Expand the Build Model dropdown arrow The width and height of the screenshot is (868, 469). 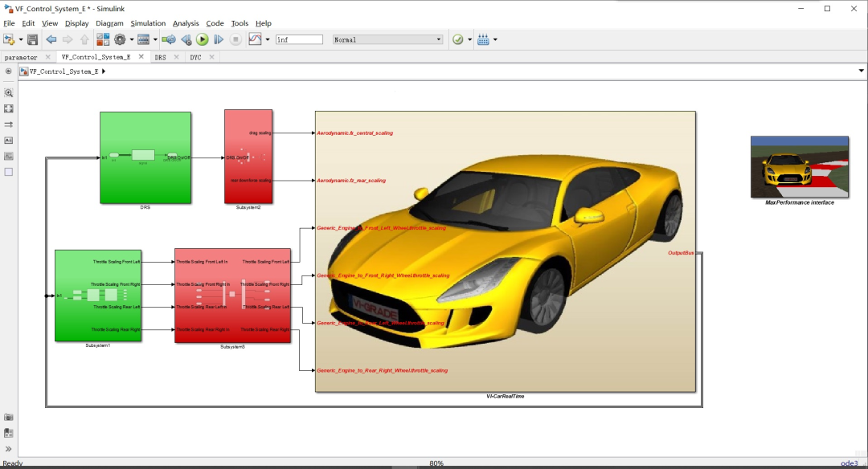495,40
